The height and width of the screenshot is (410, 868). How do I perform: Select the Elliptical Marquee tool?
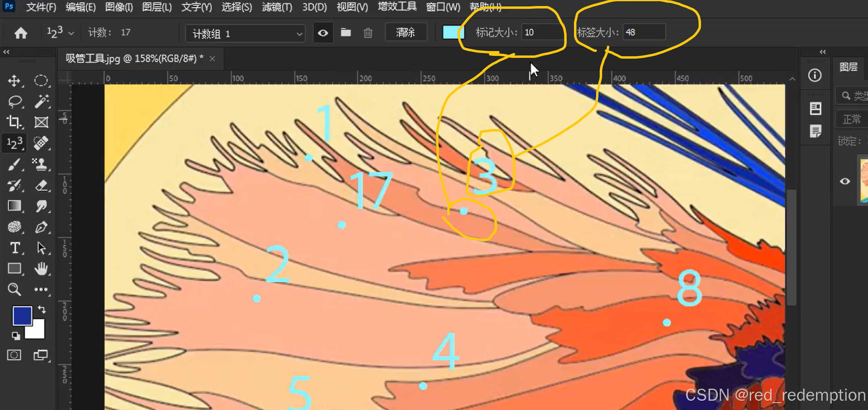41,81
